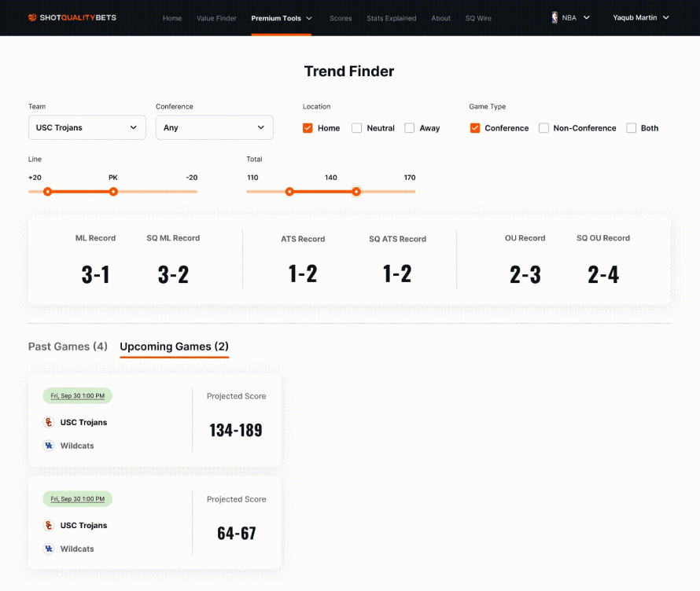
Task: Click the NBA league logo icon
Action: [x=554, y=17]
